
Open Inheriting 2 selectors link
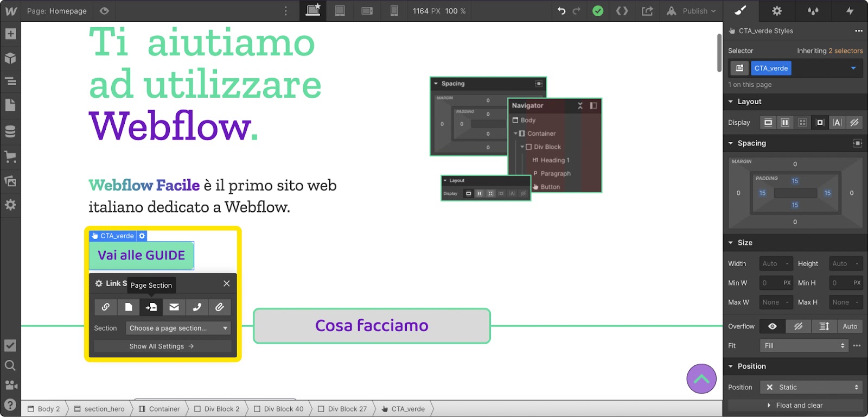tap(844, 50)
